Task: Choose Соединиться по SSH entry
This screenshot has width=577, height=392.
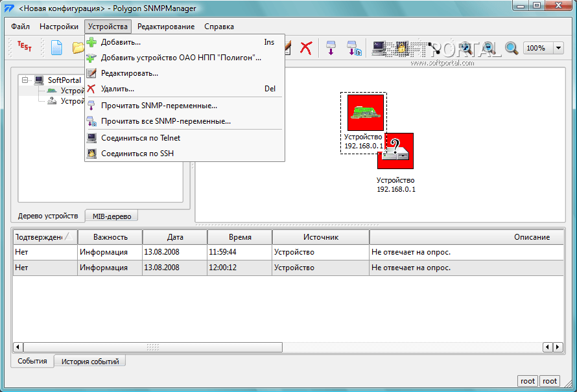Action: tap(185, 154)
